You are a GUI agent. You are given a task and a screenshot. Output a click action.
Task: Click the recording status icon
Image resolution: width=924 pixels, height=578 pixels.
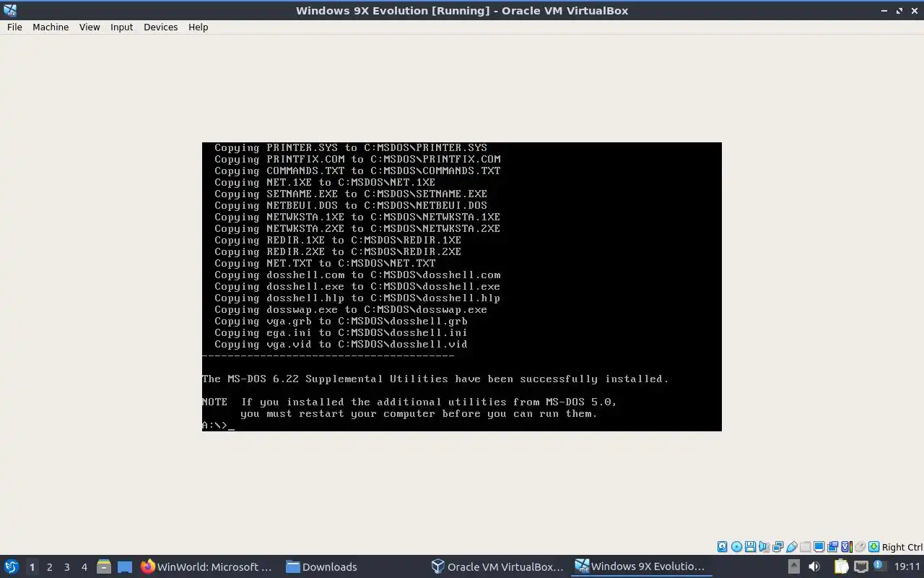(833, 547)
